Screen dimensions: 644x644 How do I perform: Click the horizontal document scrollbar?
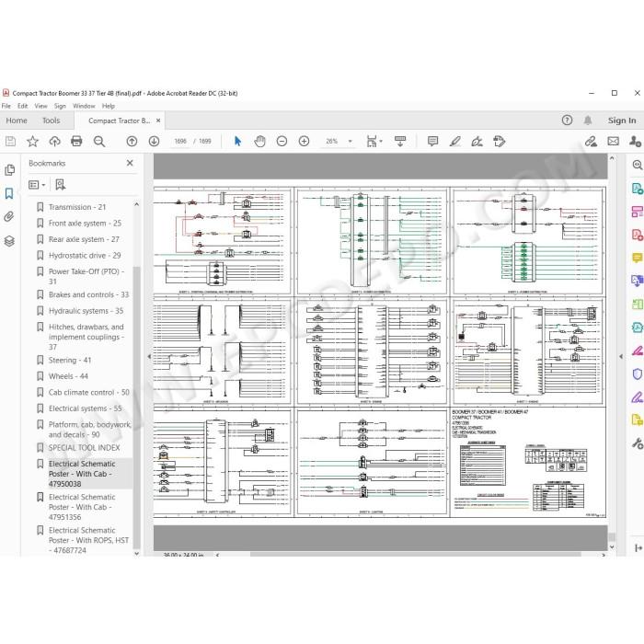(x=415, y=555)
